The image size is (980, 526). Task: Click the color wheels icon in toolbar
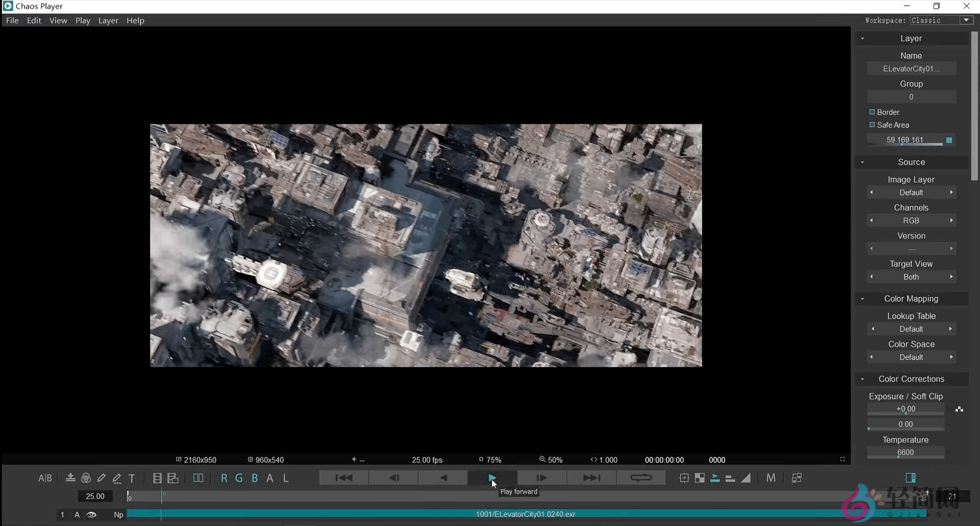(x=86, y=478)
